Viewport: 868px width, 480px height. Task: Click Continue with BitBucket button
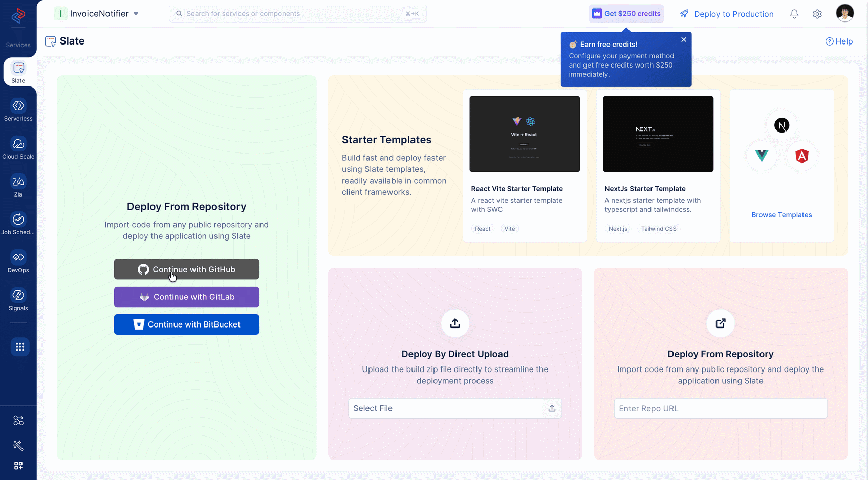187,324
